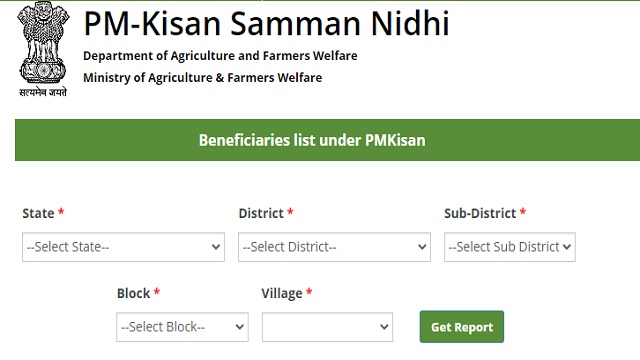
Task: Click the State dropdown chevron arrow
Action: 216,247
